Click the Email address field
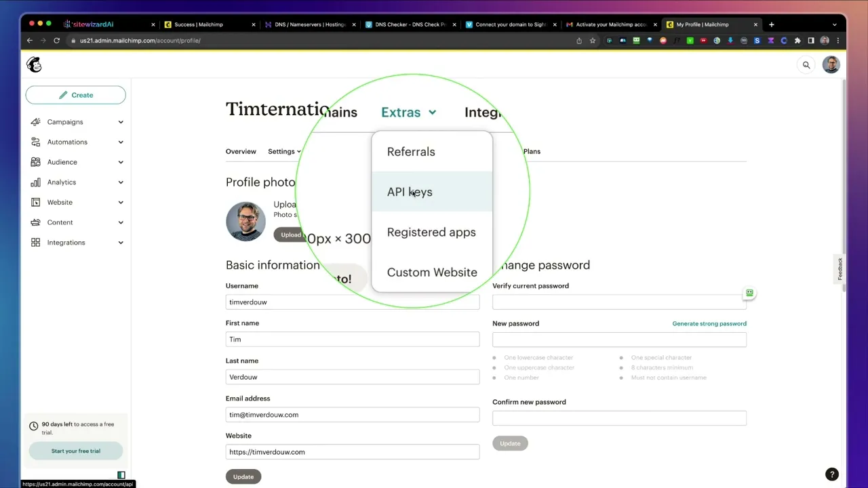Screen dimensions: 868x488 point(353,415)
